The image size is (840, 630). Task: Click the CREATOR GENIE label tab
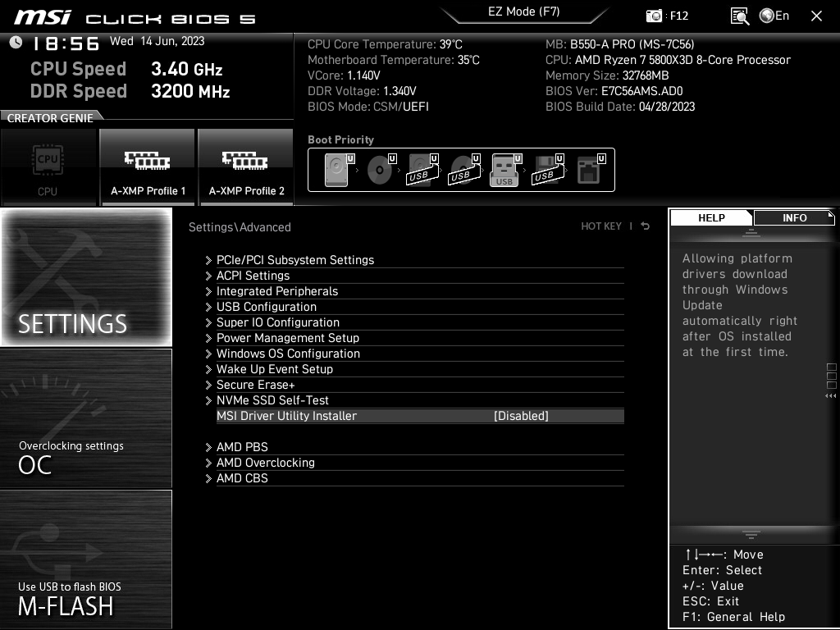tap(50, 118)
